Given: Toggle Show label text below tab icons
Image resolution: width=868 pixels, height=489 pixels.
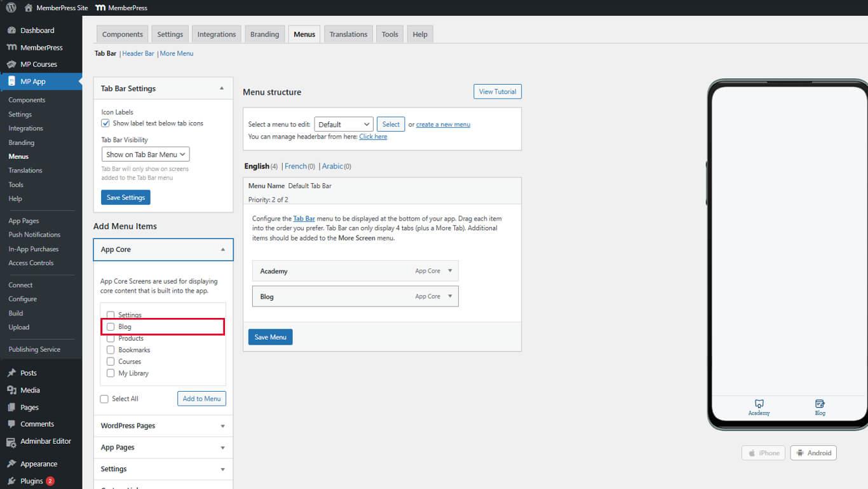Looking at the screenshot, I should (105, 123).
